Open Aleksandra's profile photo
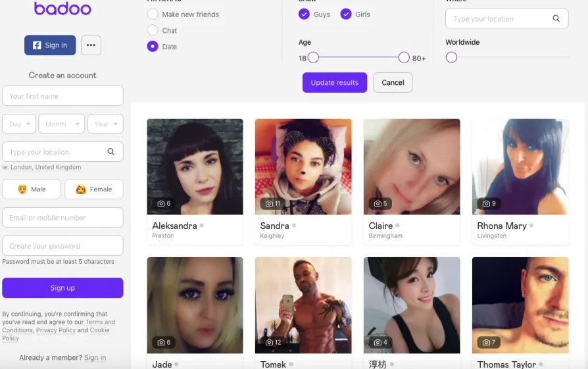 pos(195,166)
